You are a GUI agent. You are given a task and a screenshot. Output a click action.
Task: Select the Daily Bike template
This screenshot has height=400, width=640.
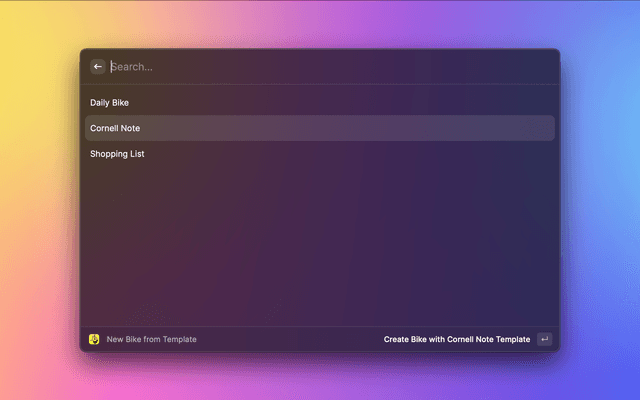tap(109, 102)
